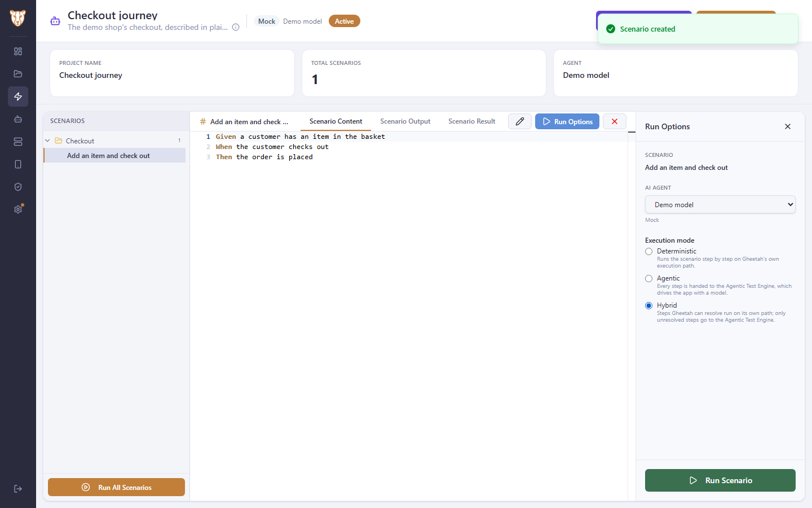Click the Mock badge in header
Screen dimensions: 812x508
click(267, 21)
